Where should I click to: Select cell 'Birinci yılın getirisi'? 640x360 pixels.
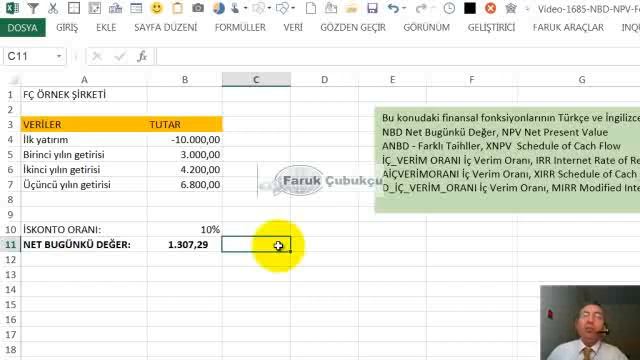coord(84,155)
